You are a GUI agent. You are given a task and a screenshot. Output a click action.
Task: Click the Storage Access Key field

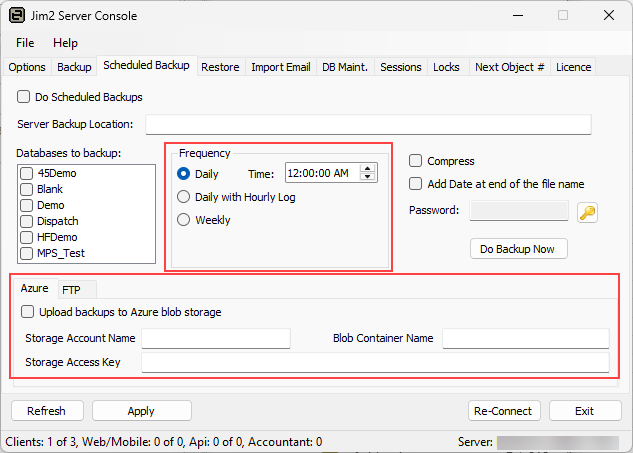375,362
